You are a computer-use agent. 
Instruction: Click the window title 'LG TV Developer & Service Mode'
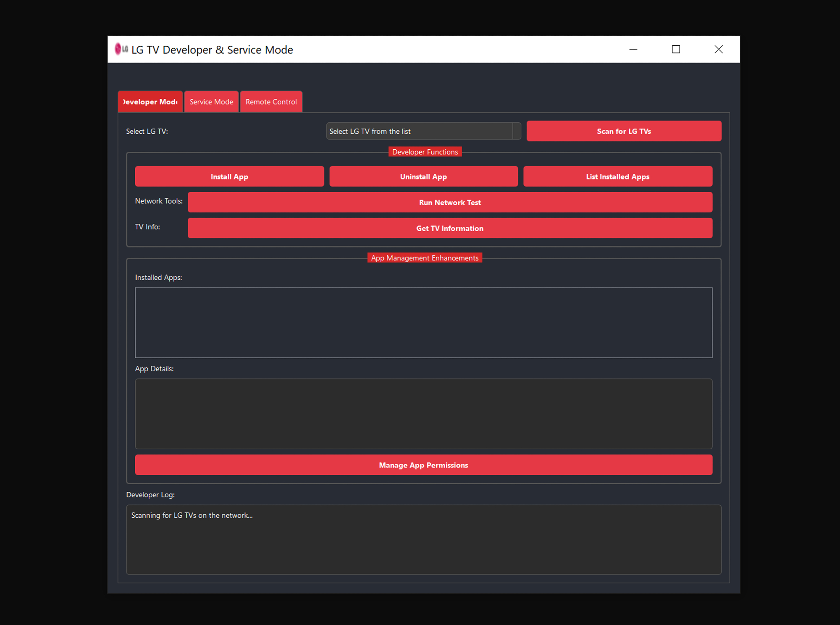pos(212,50)
